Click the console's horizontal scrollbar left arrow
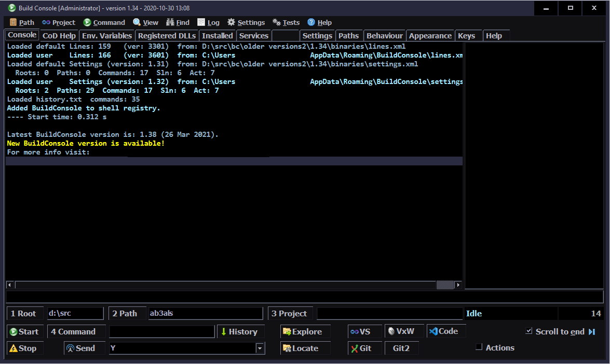Screen dimensions: 610x364 [9, 285]
